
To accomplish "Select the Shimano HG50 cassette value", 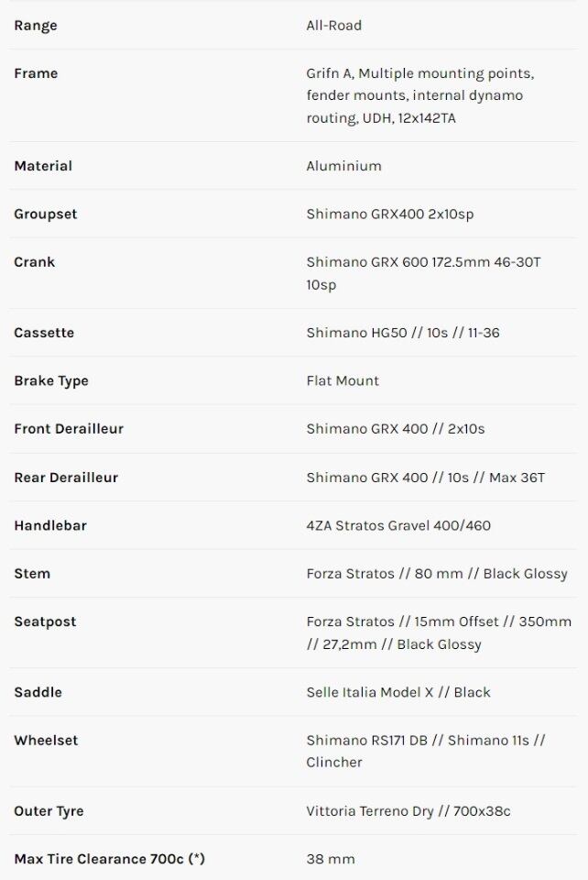I will pos(403,333).
